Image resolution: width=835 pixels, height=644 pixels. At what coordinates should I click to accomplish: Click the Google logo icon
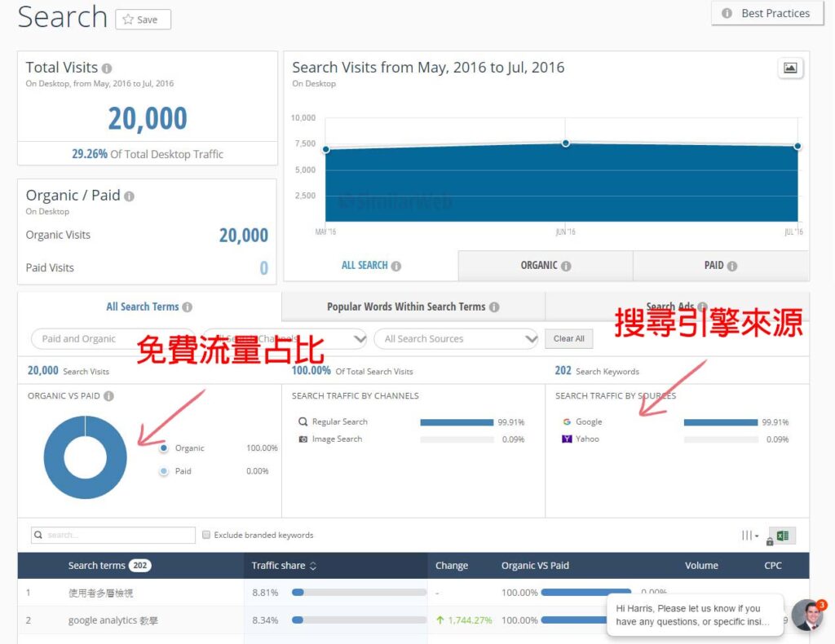tap(567, 421)
